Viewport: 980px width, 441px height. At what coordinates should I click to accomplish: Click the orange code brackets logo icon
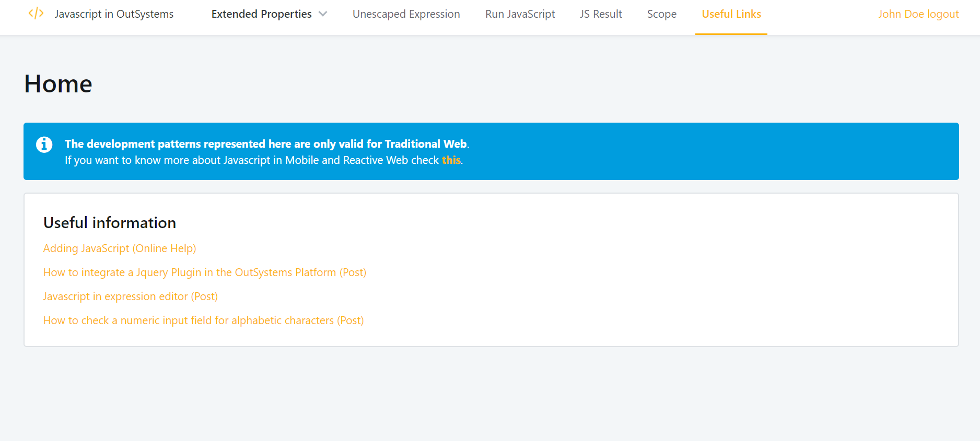tap(36, 14)
